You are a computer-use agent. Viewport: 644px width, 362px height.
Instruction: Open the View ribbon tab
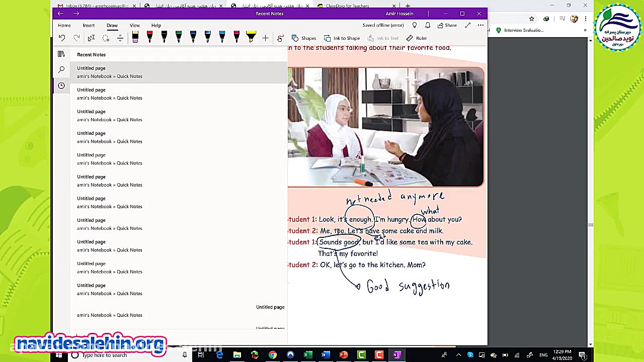tap(135, 25)
